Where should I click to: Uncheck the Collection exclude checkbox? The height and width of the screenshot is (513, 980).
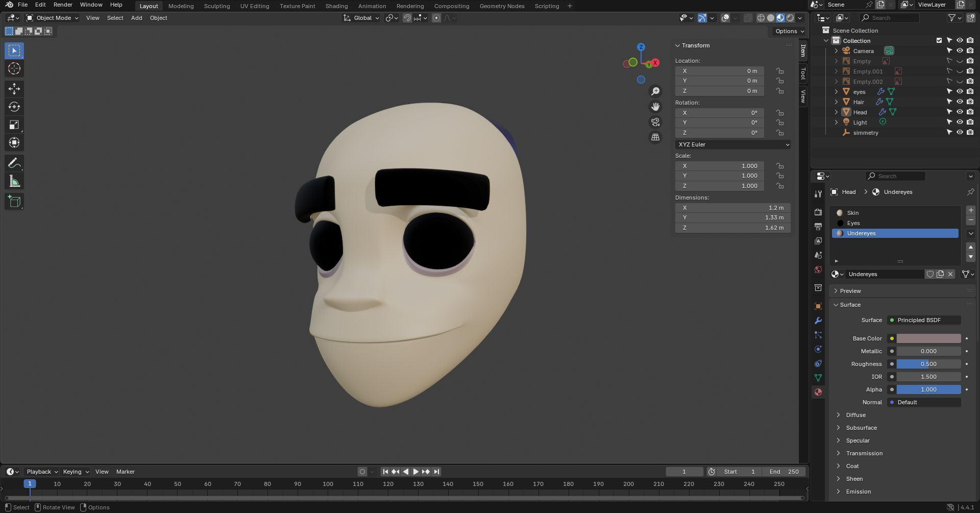tap(939, 41)
